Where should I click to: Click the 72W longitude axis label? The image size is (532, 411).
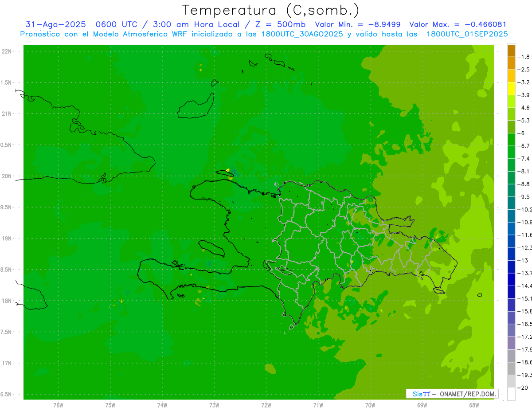[x=266, y=405]
